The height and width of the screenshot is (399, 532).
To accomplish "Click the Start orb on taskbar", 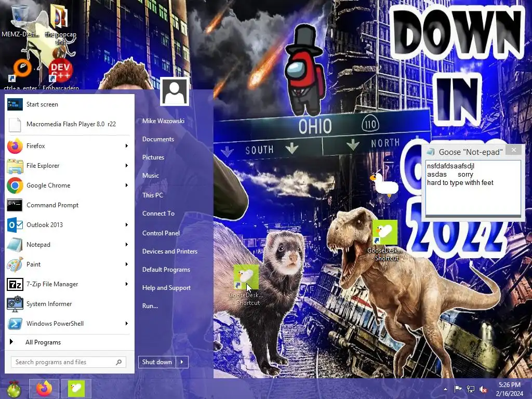I will click(x=14, y=389).
